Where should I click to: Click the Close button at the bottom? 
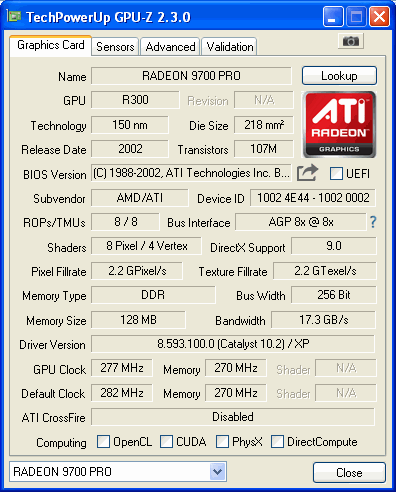[349, 472]
